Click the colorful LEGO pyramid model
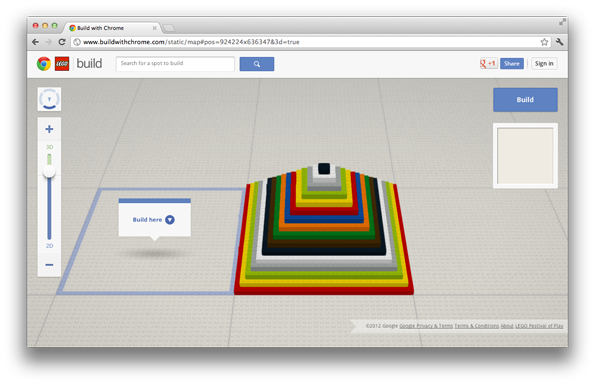This screenshot has width=595, height=385. (324, 229)
